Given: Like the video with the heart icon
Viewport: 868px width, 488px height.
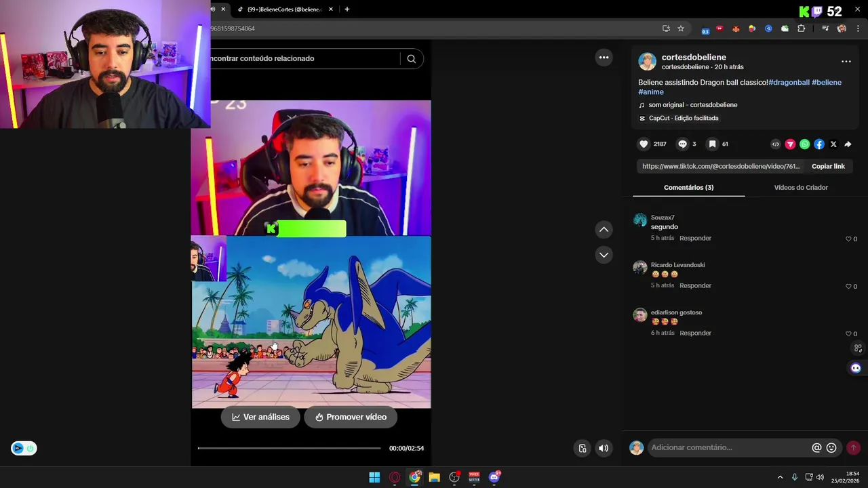Looking at the screenshot, I should 644,144.
